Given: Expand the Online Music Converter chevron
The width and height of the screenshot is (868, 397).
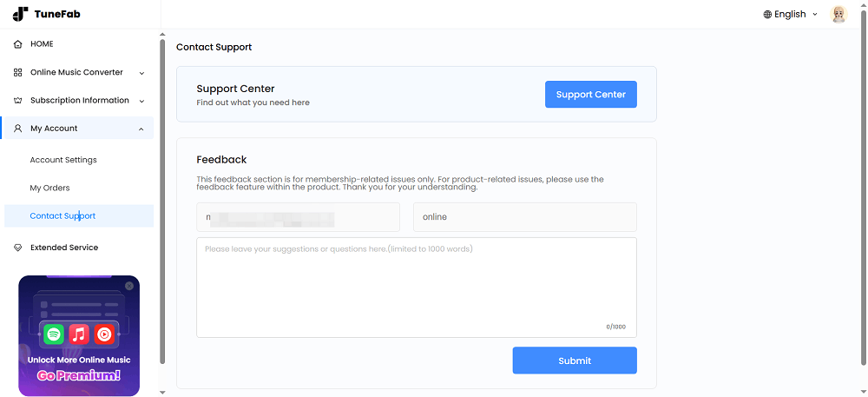Looking at the screenshot, I should pyautogui.click(x=141, y=73).
